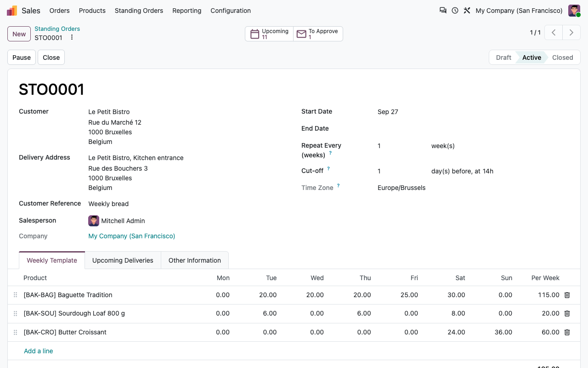
Task: Grab the Baguette Tradition row drag handle
Action: tap(15, 295)
